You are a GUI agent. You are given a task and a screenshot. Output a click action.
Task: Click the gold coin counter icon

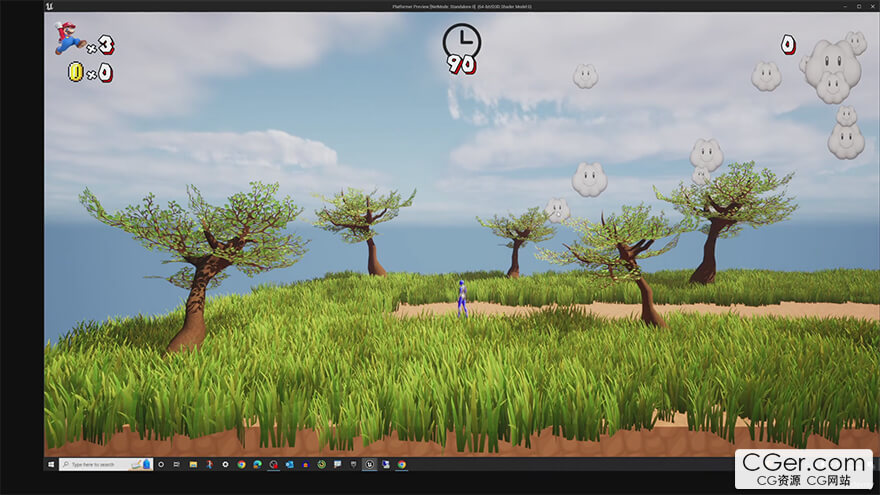click(x=75, y=72)
